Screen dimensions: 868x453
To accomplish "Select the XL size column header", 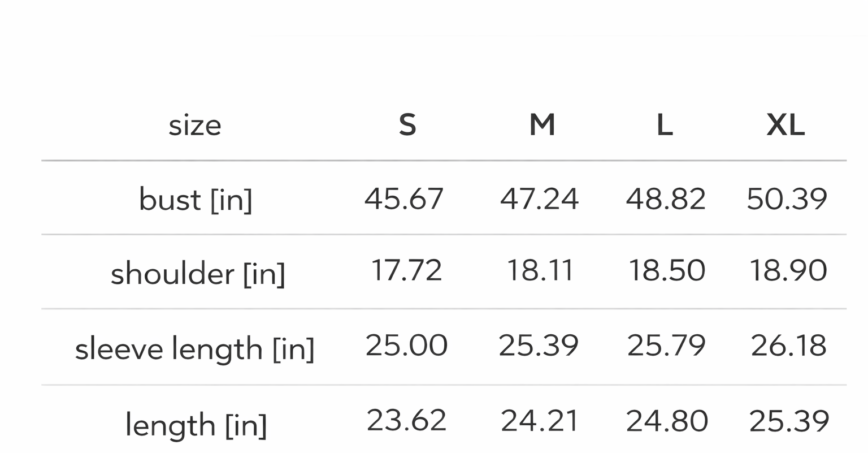I will click(x=785, y=125).
